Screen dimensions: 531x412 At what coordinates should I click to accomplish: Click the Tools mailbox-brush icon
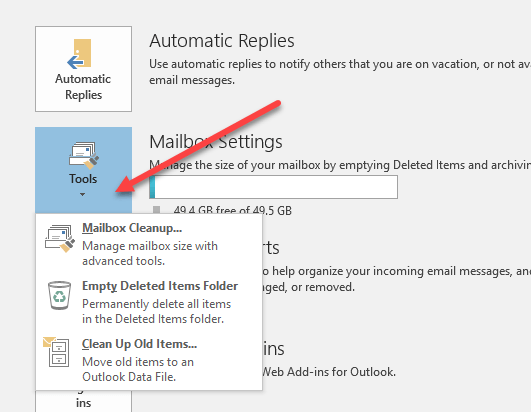click(x=84, y=155)
